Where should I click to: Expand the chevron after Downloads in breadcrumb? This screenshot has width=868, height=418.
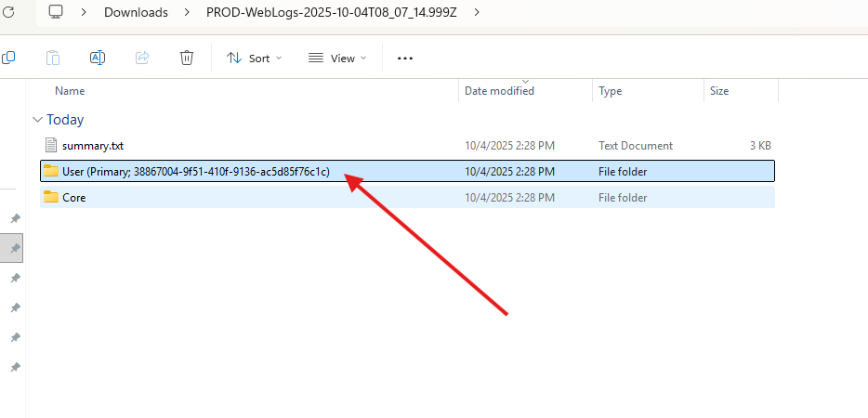(187, 12)
